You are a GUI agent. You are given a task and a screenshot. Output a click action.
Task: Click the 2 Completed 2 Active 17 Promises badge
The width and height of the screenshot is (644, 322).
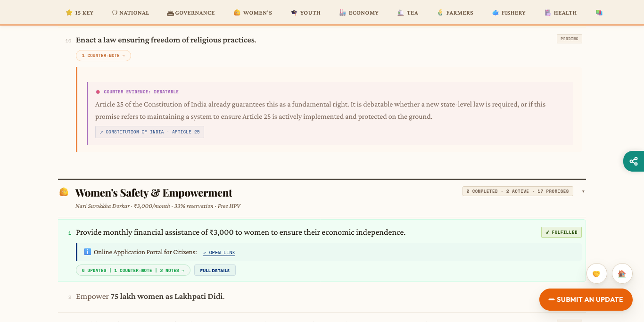pyautogui.click(x=518, y=191)
